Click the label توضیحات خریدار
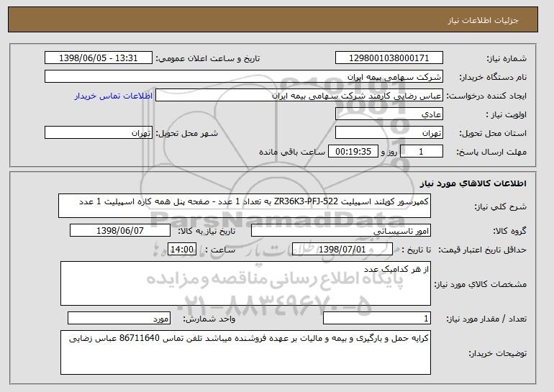Screen dimensions: 554x392 pos(497,353)
